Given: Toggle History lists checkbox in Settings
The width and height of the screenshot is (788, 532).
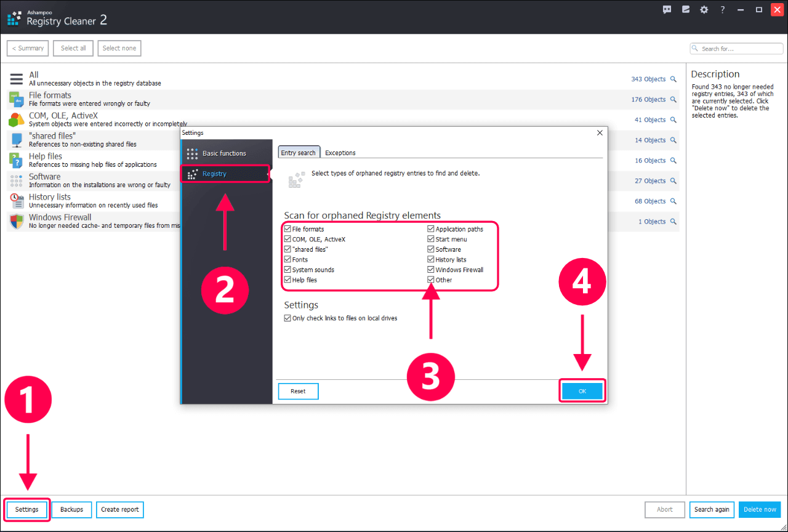Looking at the screenshot, I should (x=431, y=259).
